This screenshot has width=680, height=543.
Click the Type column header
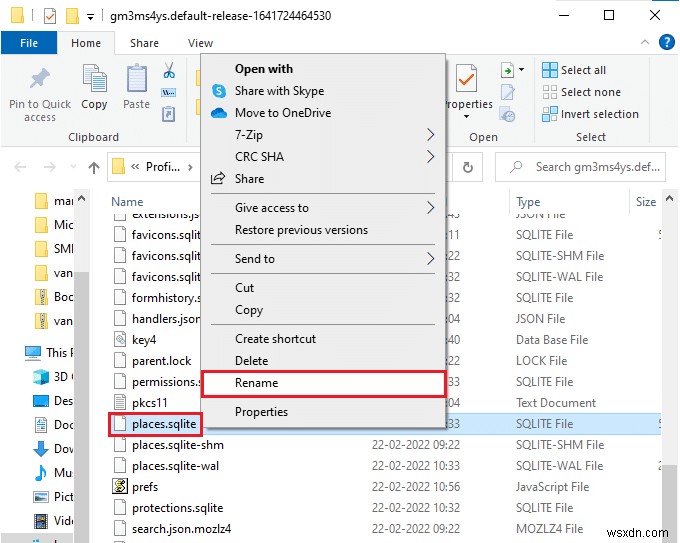(x=528, y=202)
